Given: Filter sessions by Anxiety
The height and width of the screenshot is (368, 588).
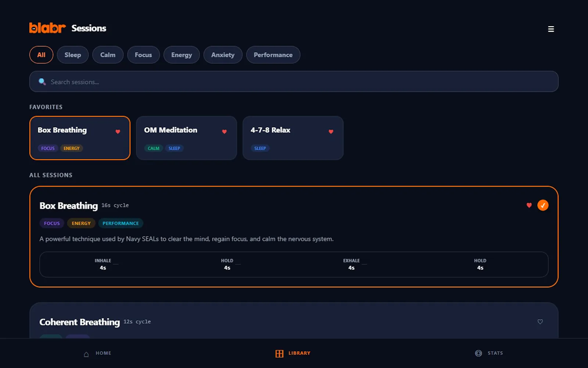Looking at the screenshot, I should click(223, 55).
